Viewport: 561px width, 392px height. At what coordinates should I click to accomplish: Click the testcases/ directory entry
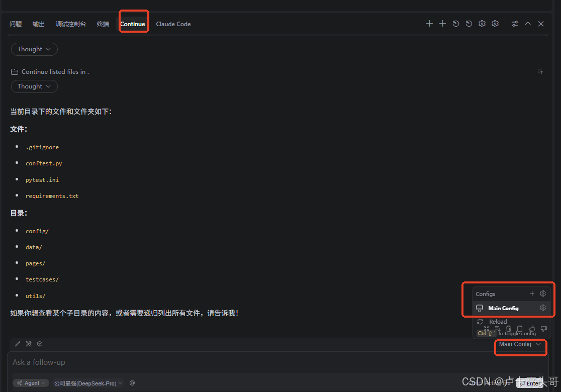click(x=42, y=279)
